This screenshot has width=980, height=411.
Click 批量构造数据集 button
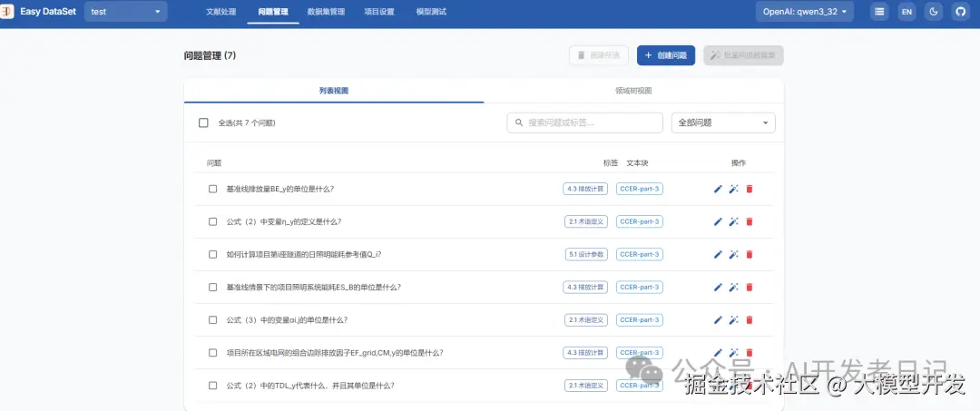point(743,55)
